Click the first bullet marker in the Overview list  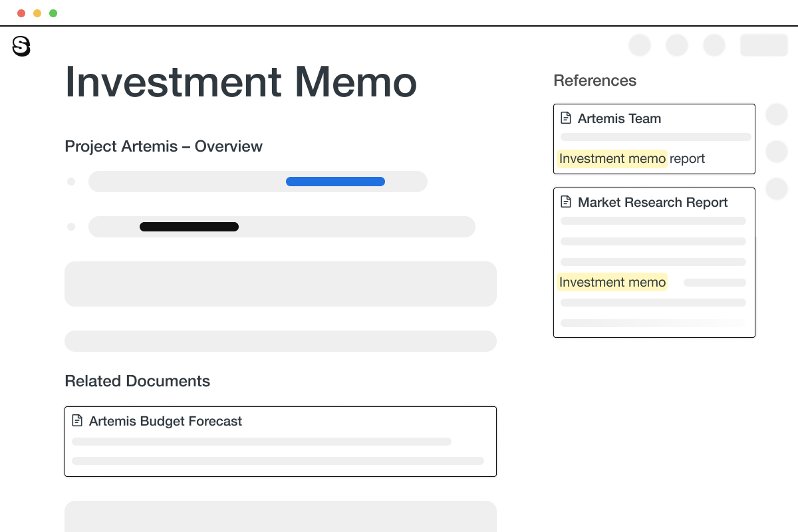tap(71, 182)
